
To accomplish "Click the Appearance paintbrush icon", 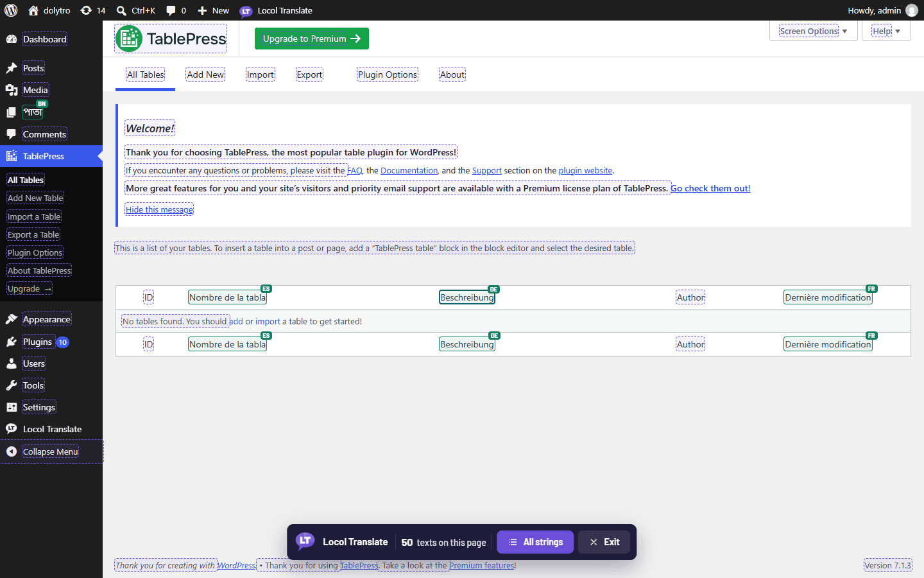I will click(12, 319).
